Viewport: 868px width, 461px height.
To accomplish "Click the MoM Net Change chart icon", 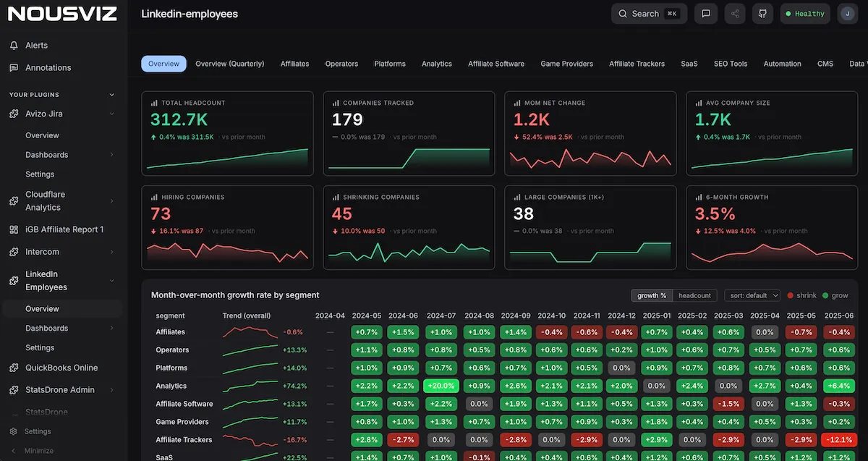I will [x=517, y=103].
